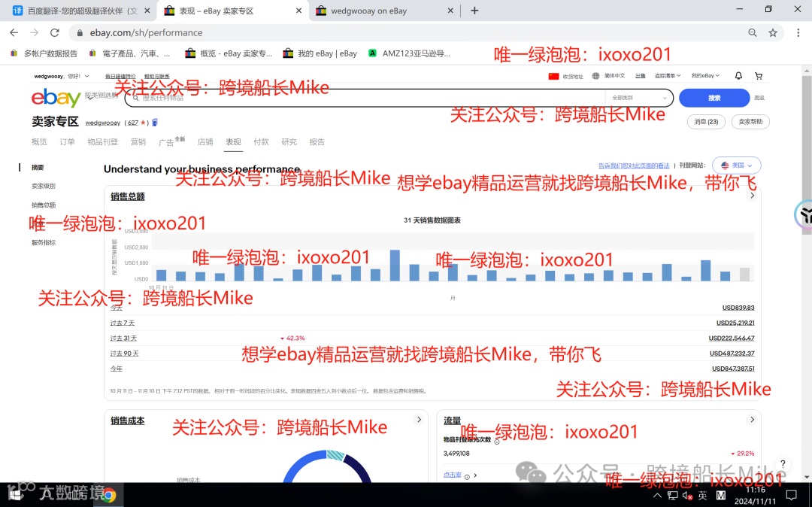Open the 美国 listing site dropdown
The image size is (812, 507).
736,165
